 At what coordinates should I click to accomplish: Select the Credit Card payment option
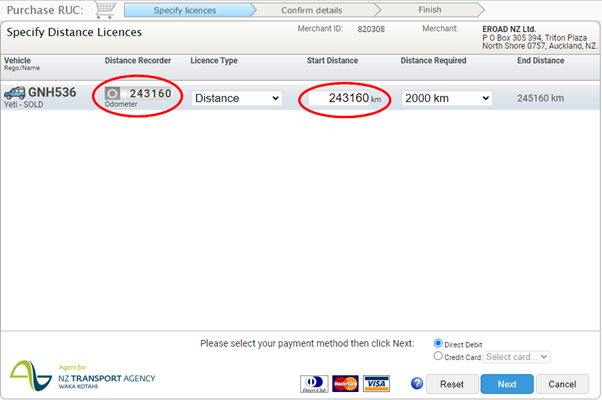click(x=438, y=356)
